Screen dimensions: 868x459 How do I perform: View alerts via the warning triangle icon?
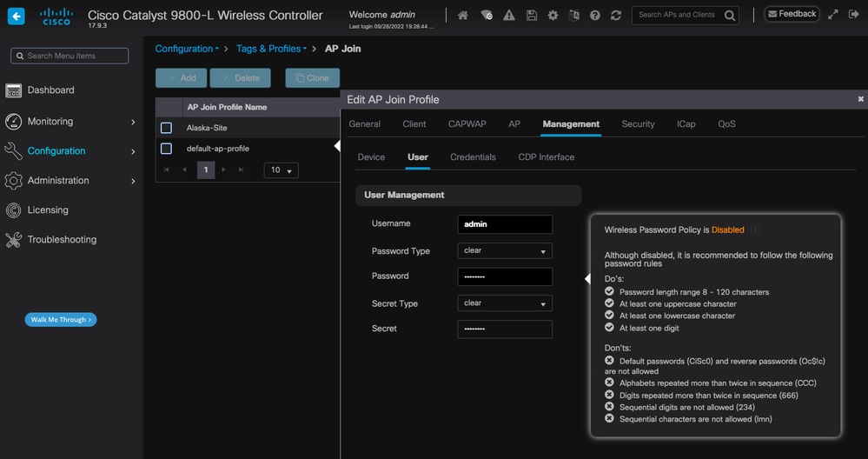[509, 16]
